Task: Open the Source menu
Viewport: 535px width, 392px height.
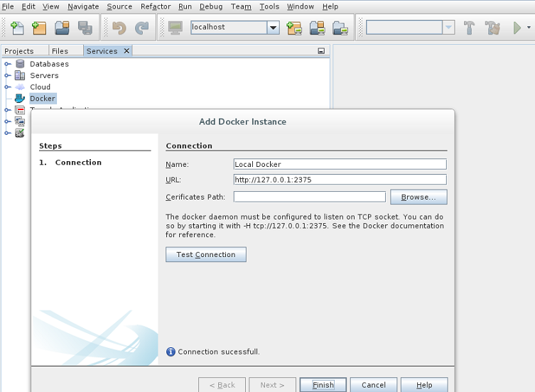Action: (x=119, y=6)
